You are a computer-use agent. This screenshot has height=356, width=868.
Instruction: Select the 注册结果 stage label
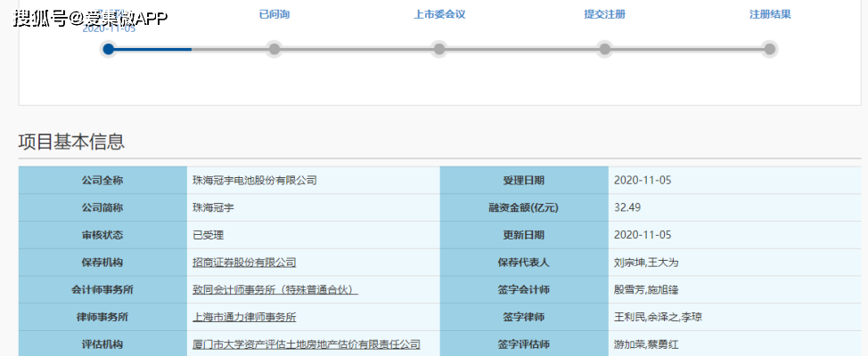point(770,14)
